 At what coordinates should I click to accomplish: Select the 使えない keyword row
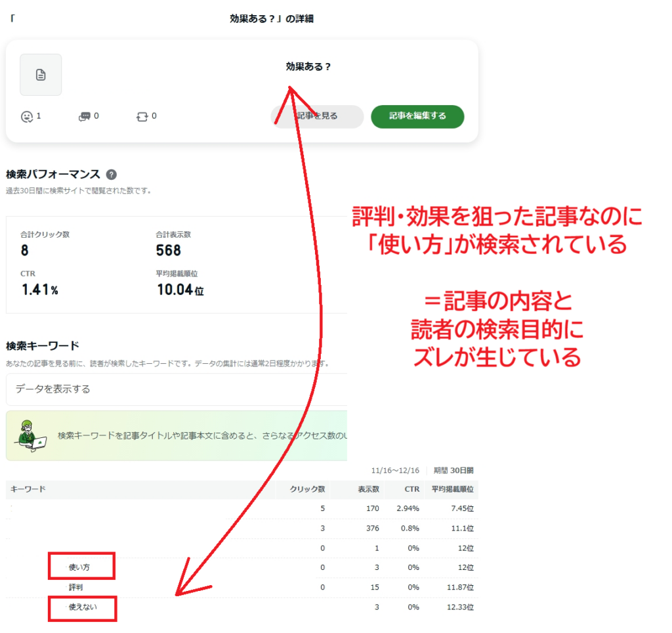click(x=83, y=607)
